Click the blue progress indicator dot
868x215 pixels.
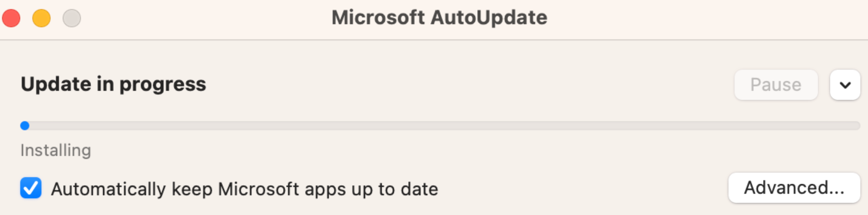click(x=25, y=126)
